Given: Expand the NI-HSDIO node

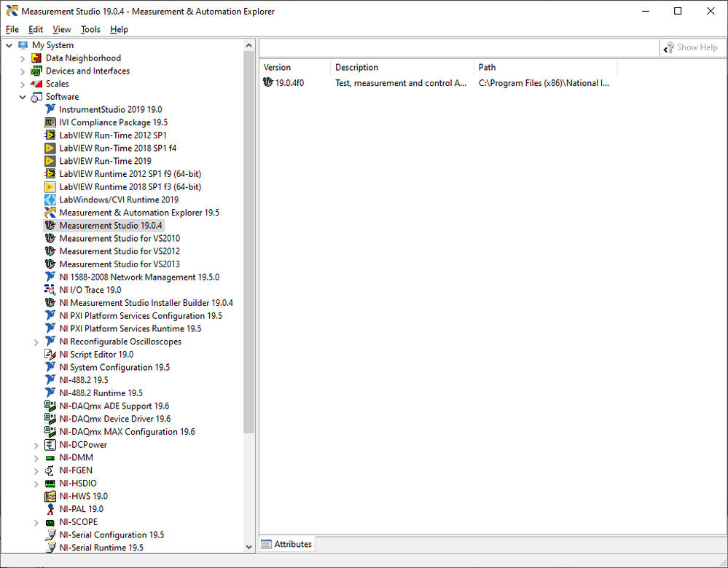Looking at the screenshot, I should [x=36, y=484].
